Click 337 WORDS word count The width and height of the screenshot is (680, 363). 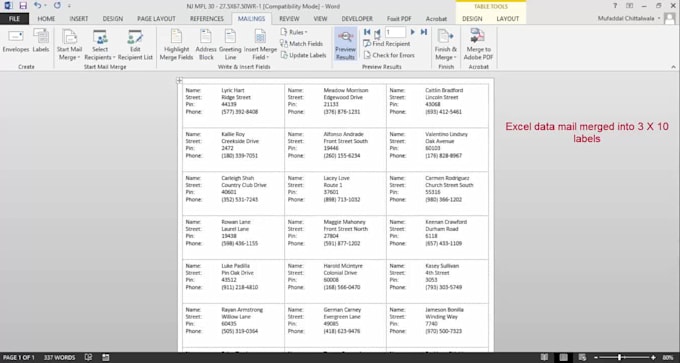tap(59, 357)
